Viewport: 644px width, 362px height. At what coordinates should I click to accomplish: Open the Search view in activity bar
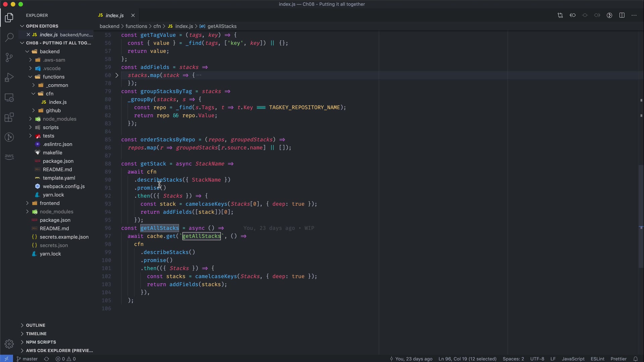[x=9, y=37]
